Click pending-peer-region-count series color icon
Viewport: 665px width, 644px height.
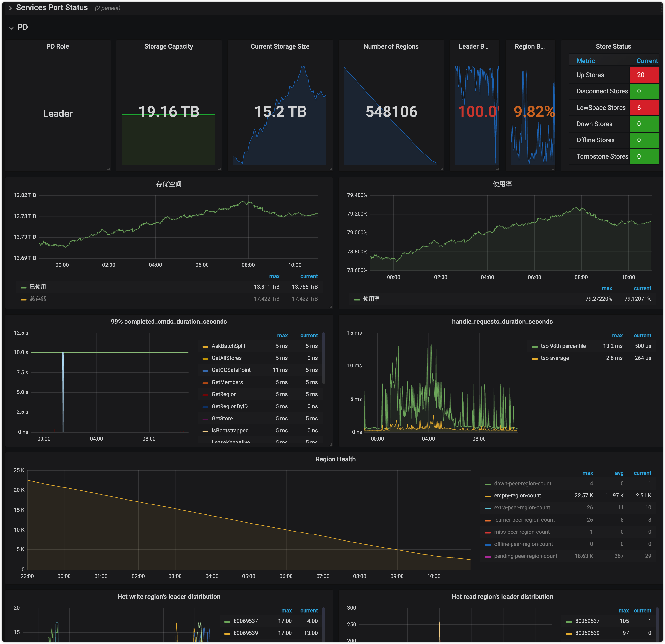point(487,557)
